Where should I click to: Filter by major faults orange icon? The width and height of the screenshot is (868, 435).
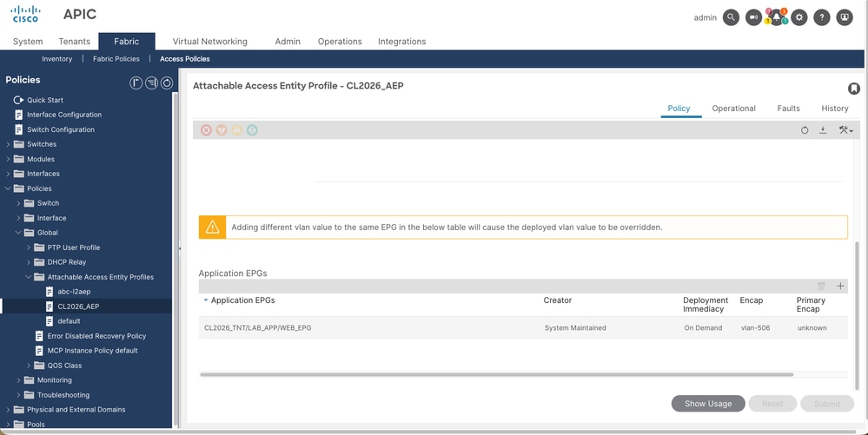222,130
